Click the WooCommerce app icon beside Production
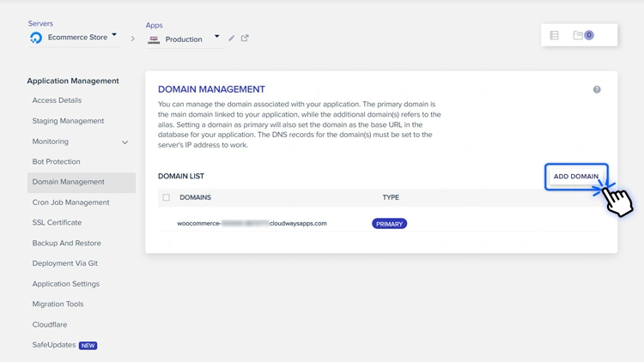This screenshot has height=362, width=644. tap(154, 39)
